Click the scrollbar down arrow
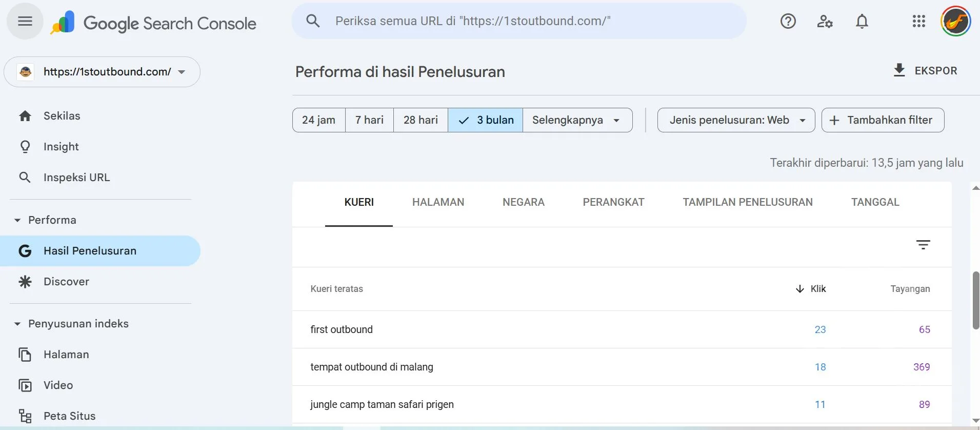The height and width of the screenshot is (430, 980). coord(975,421)
